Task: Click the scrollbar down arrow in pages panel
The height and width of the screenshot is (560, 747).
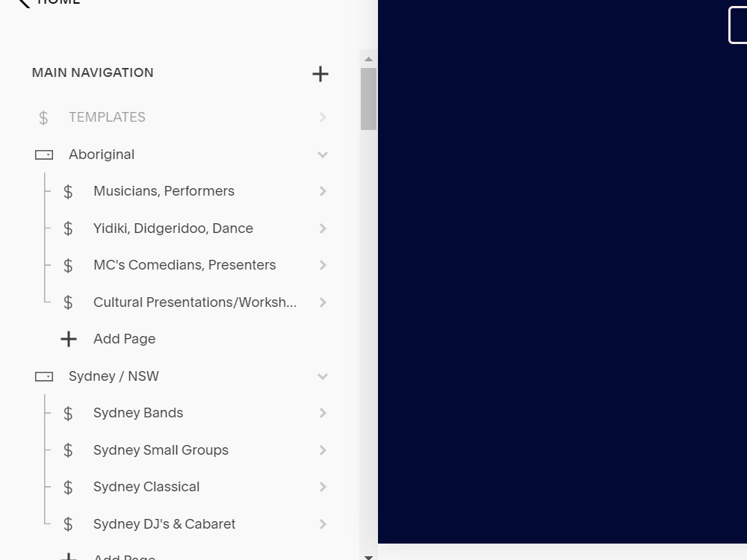Action: (368, 557)
